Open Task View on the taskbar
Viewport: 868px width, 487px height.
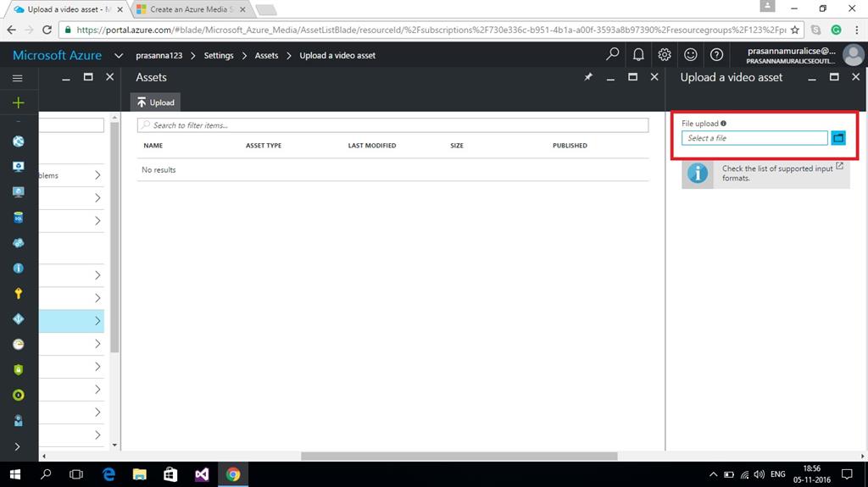[76, 474]
